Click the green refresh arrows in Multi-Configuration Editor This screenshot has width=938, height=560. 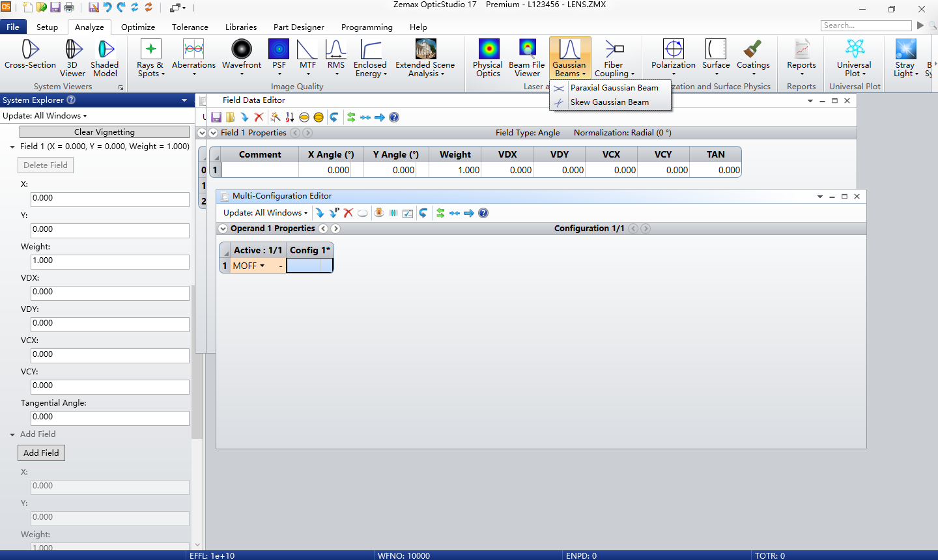(440, 213)
